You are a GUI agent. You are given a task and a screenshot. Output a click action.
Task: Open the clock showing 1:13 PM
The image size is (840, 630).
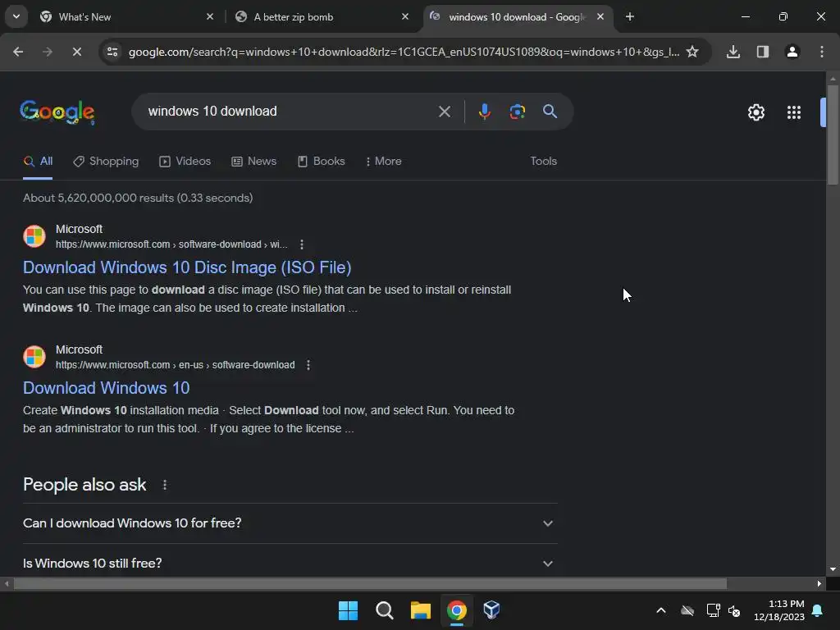(779, 610)
